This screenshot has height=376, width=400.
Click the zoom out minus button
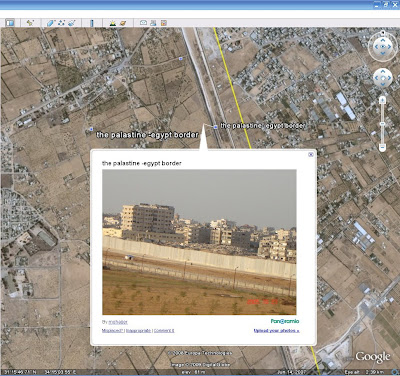point(383,147)
